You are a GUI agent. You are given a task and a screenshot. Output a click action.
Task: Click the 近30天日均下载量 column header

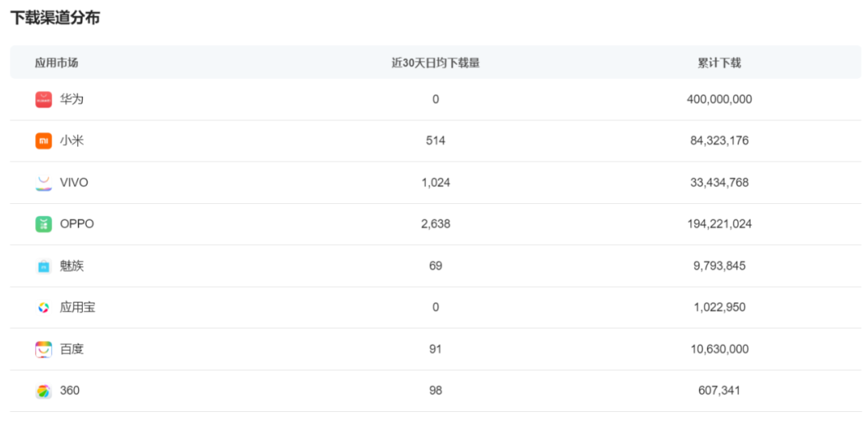click(436, 63)
